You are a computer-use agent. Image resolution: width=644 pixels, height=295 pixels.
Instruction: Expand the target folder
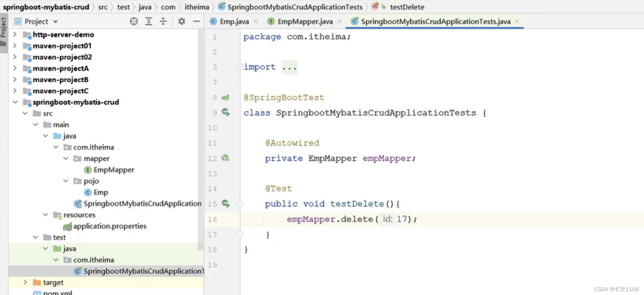coord(25,282)
